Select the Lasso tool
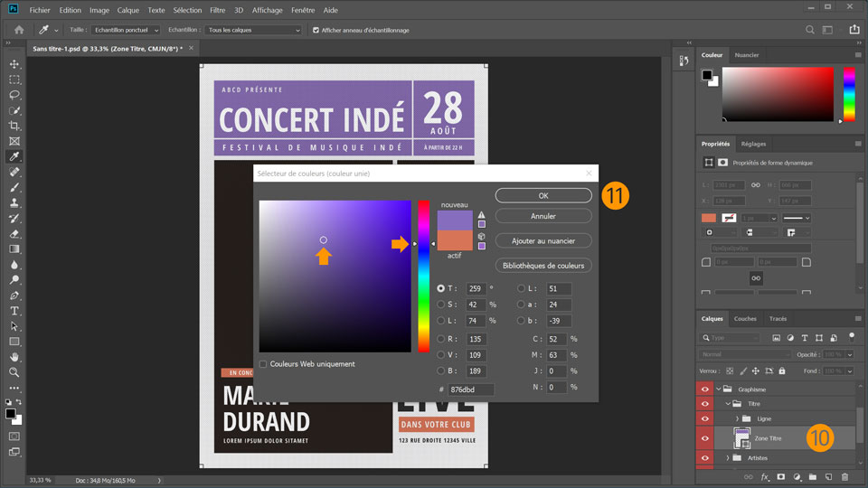868x488 pixels. pyautogui.click(x=14, y=95)
